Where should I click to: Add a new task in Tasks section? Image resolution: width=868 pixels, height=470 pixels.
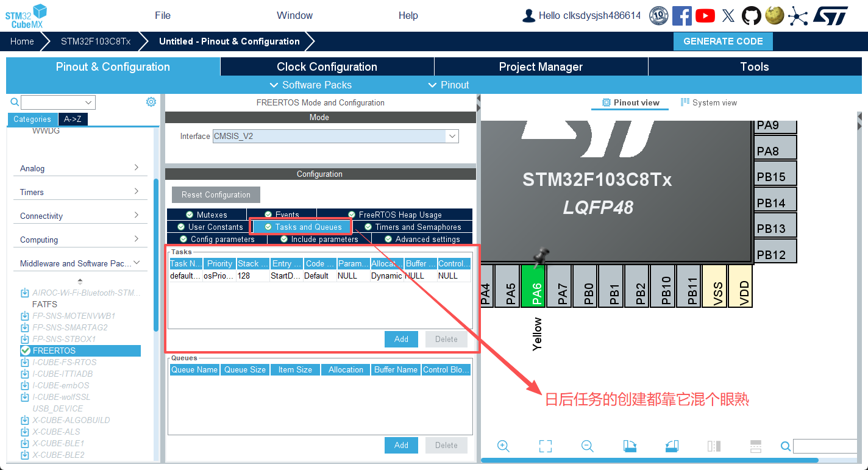pyautogui.click(x=401, y=339)
